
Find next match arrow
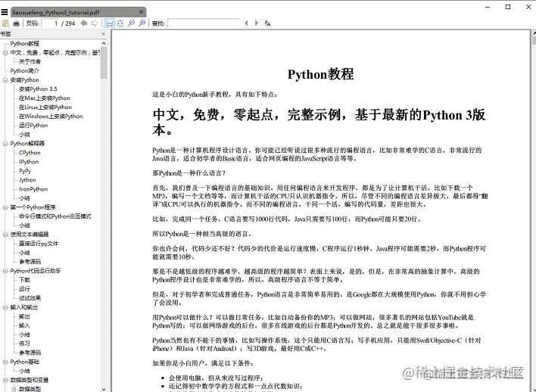coord(257,23)
